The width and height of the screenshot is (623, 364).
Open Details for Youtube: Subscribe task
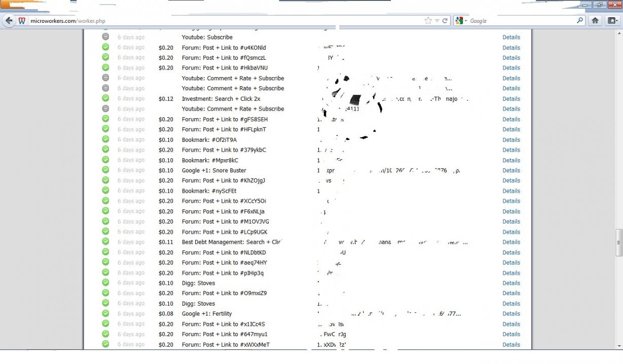pos(511,37)
